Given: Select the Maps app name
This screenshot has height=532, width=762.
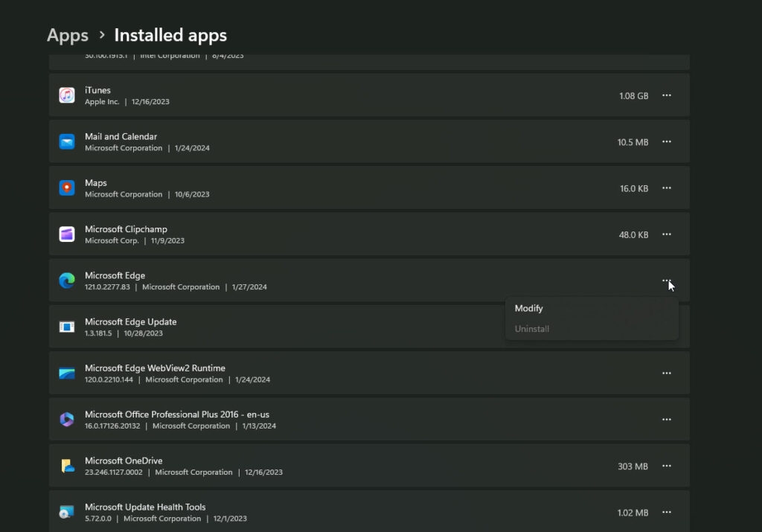Looking at the screenshot, I should [x=96, y=183].
